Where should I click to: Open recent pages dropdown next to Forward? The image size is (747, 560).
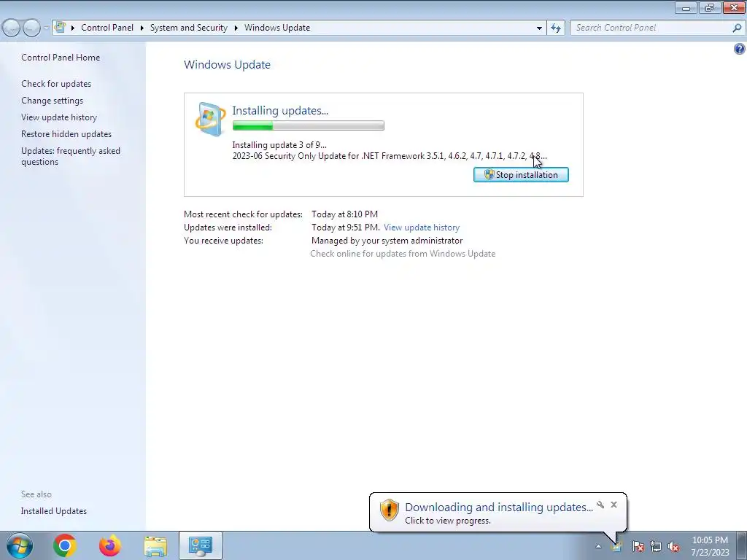(46, 28)
